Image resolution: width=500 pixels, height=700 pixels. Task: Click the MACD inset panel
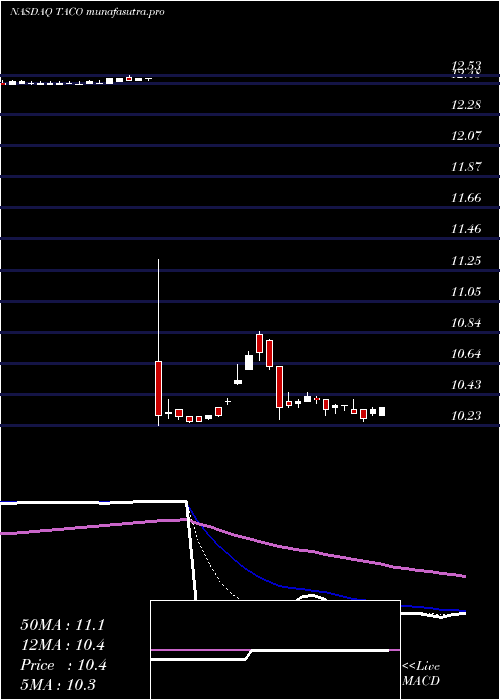275,650
